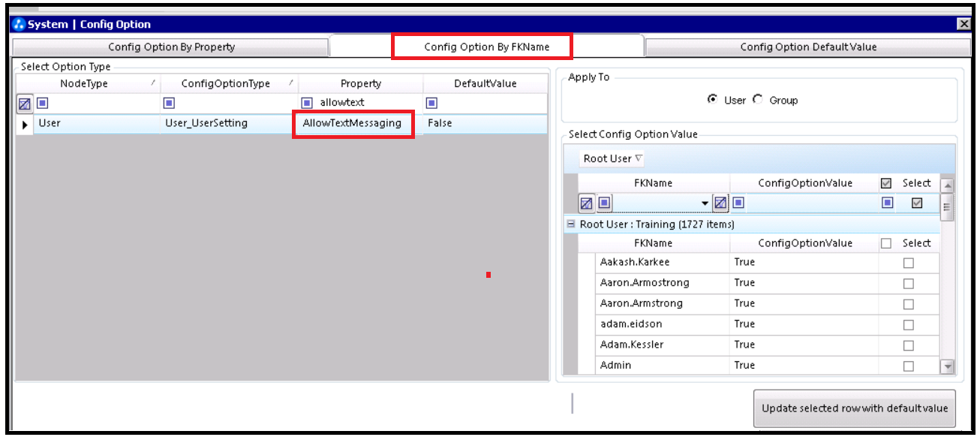Select the Group radio button
The image size is (980, 437).
(758, 100)
